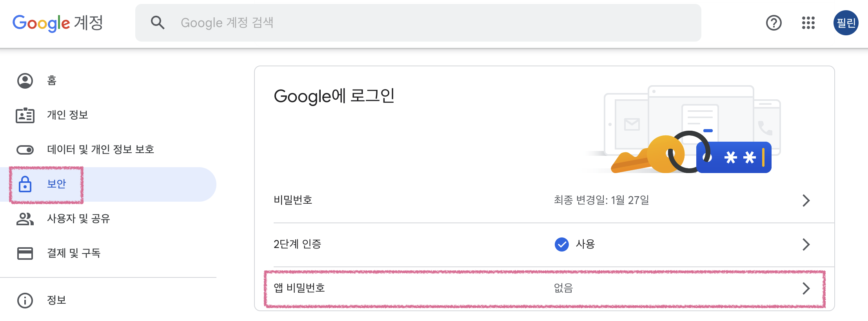Click the 정보 info circle icon
This screenshot has width=868, height=321.
coord(25,301)
